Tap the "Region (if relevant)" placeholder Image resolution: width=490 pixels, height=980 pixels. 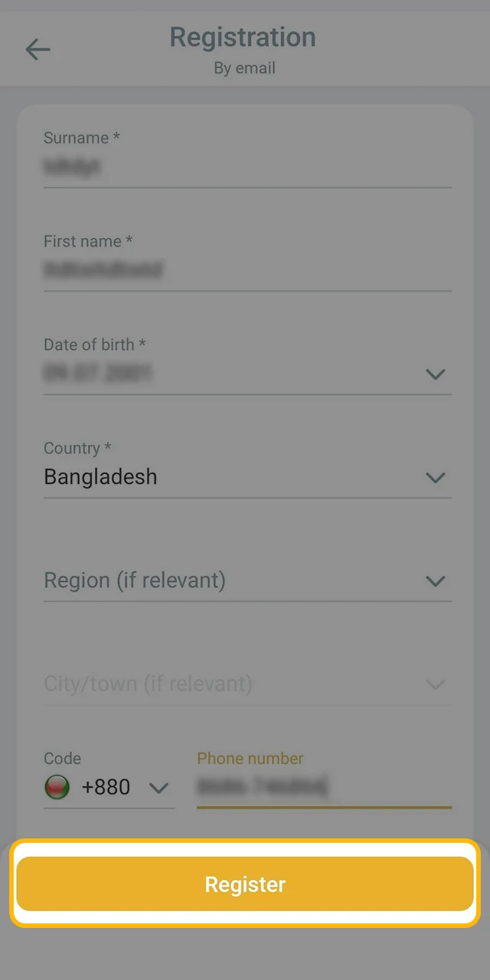point(135,580)
